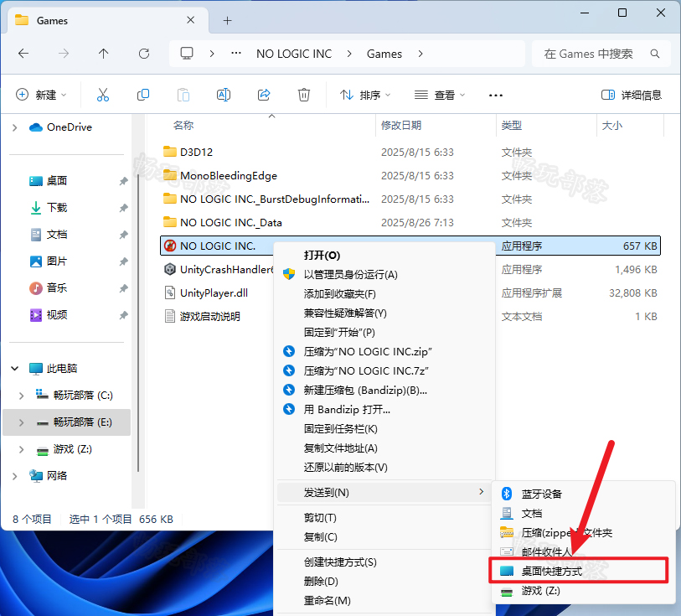
Task: Click the Games breadcrumb
Action: pyautogui.click(x=384, y=54)
